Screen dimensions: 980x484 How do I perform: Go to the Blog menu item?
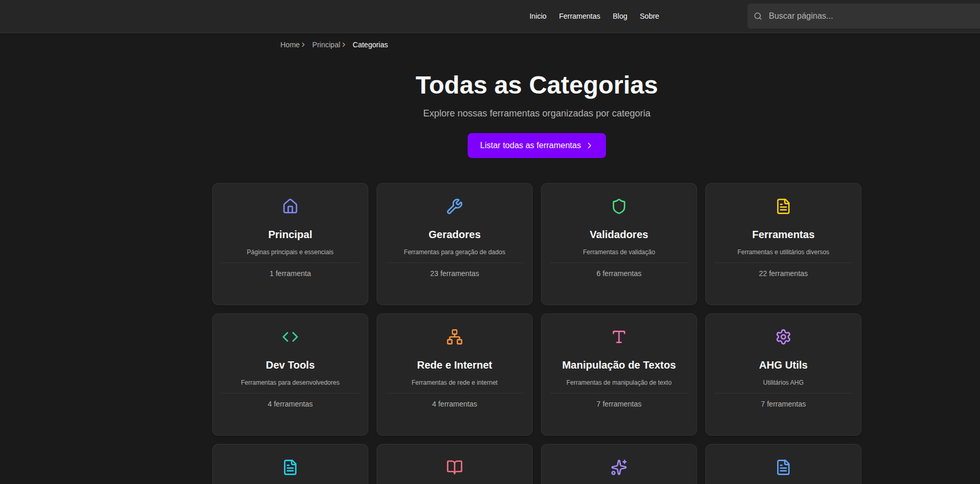click(620, 16)
